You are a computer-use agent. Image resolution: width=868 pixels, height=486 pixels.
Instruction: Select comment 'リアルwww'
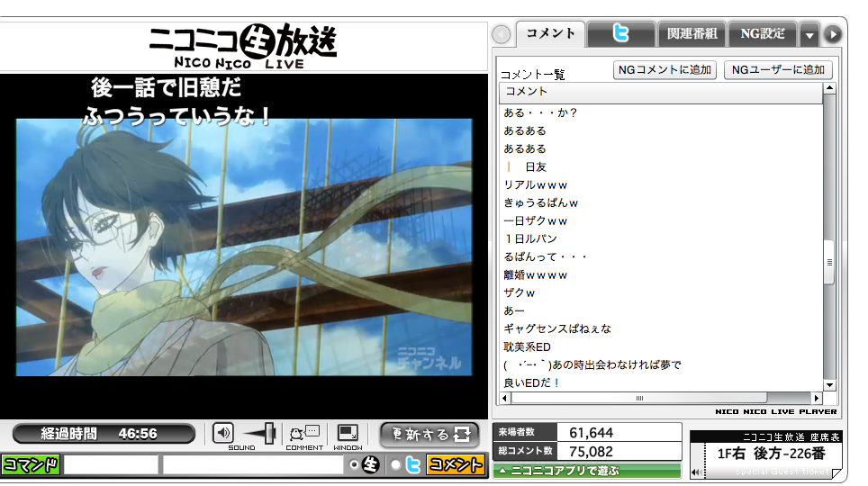tap(535, 184)
